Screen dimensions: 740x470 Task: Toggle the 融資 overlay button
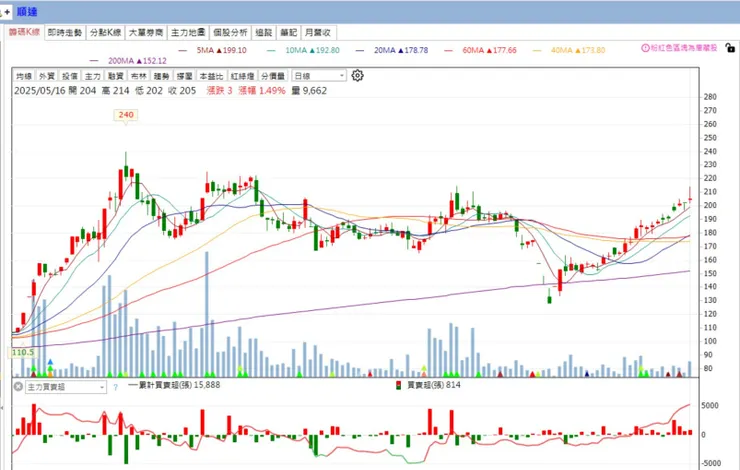click(116, 76)
